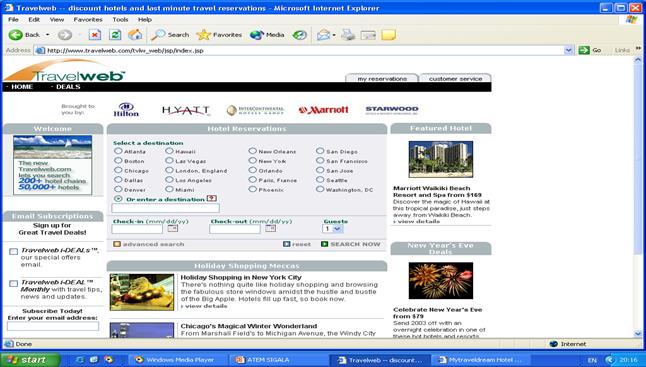Refresh the current page
This screenshot has width=646, height=367.
(x=115, y=35)
